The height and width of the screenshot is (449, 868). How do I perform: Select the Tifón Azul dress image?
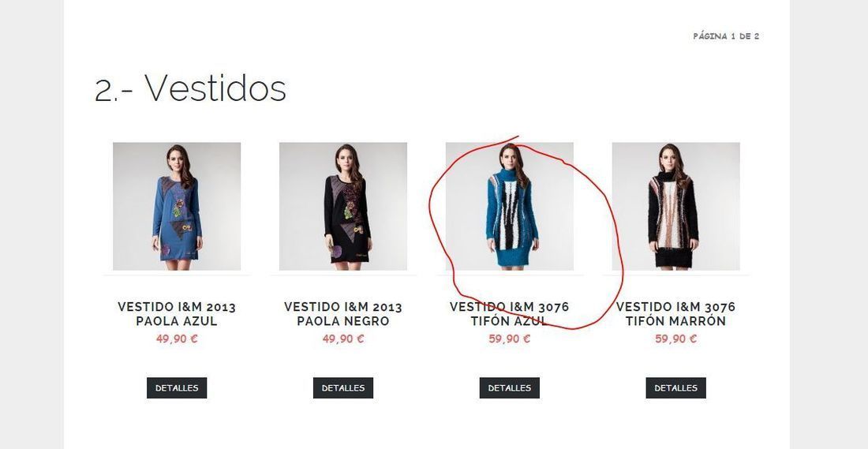(509, 206)
